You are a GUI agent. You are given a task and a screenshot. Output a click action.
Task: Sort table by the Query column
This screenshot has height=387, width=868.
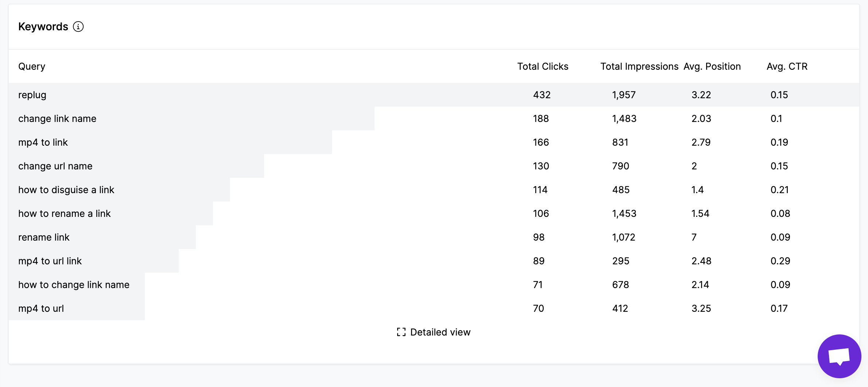[x=32, y=66]
